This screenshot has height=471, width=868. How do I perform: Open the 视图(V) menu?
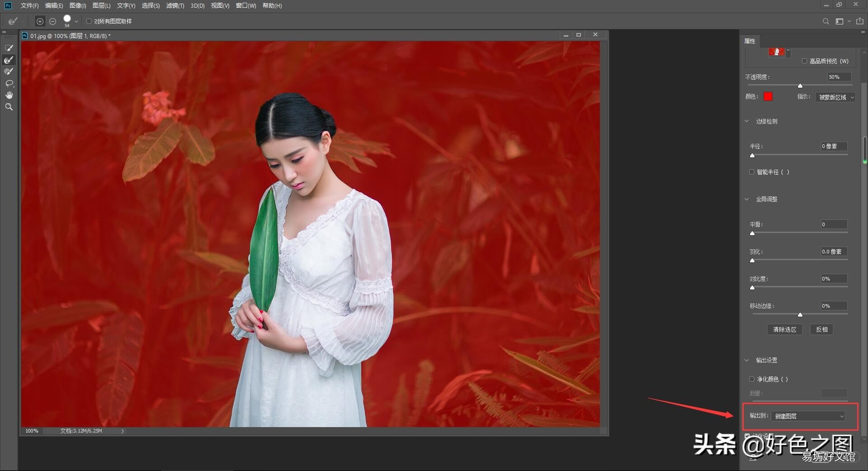click(x=220, y=5)
